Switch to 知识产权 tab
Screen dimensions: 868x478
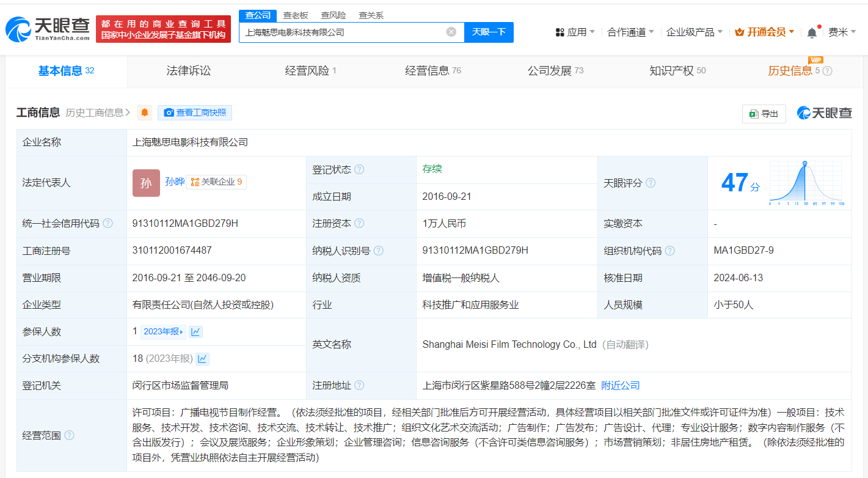[677, 71]
